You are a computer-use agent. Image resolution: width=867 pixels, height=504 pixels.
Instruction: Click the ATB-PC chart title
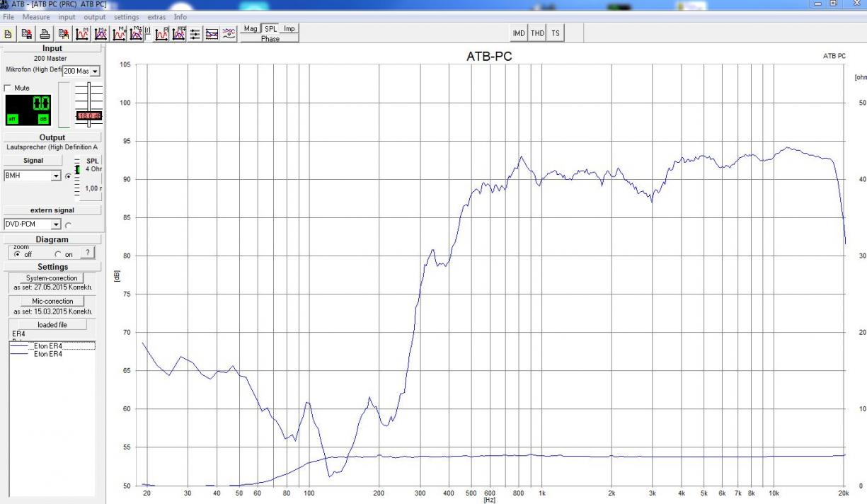489,57
